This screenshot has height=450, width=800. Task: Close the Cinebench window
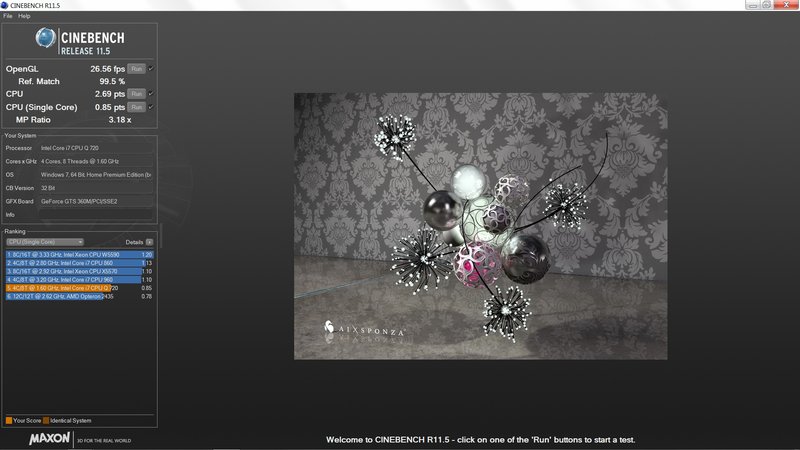(x=786, y=5)
